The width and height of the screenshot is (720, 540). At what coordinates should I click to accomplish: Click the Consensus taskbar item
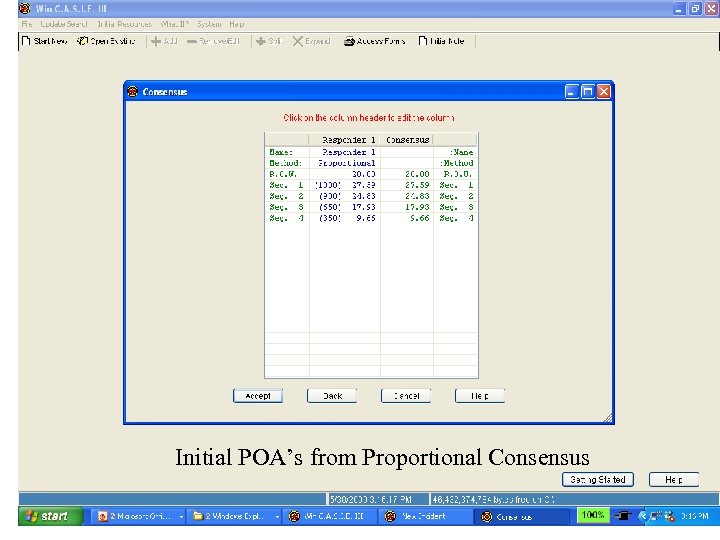click(522, 517)
